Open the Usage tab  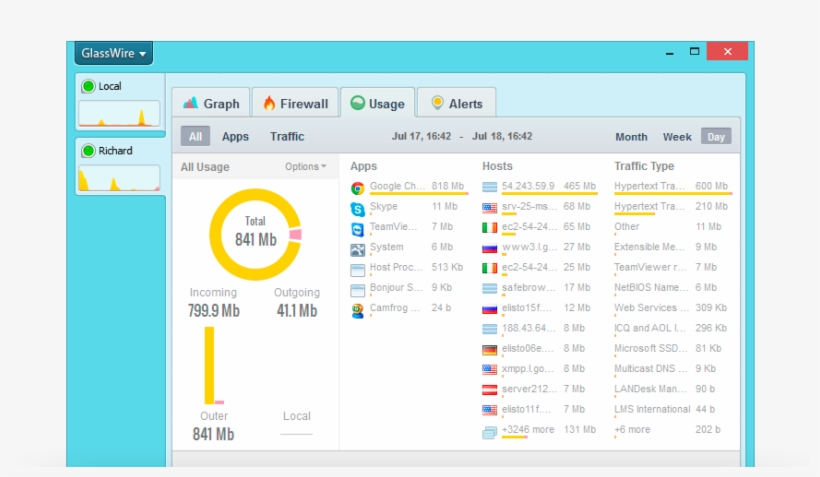point(378,104)
